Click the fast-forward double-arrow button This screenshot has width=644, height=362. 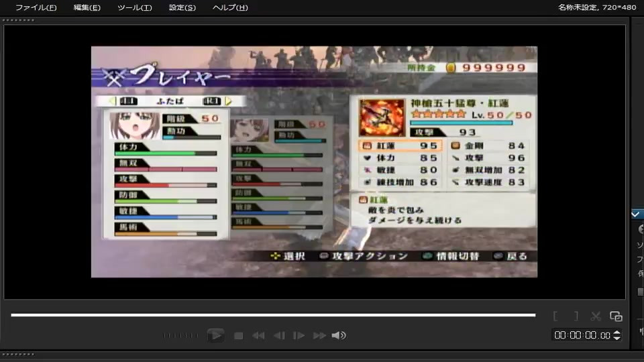[319, 336]
